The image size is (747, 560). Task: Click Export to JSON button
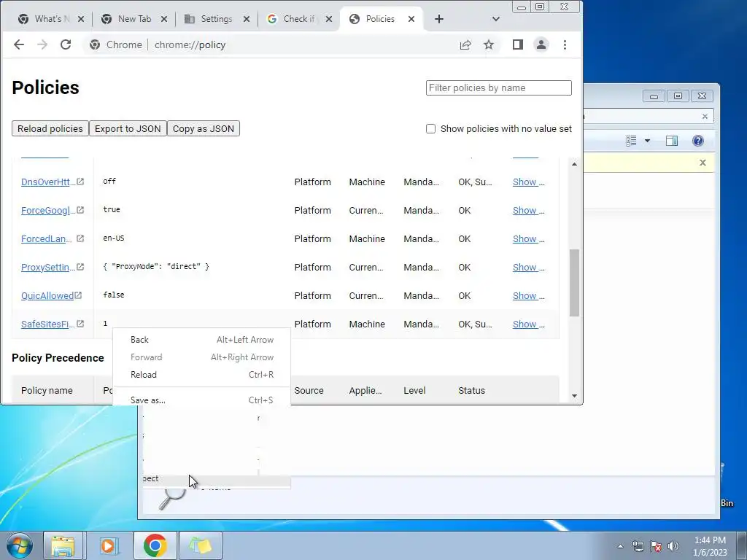(x=128, y=128)
